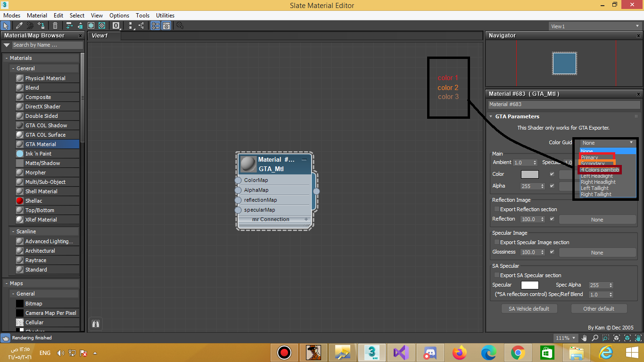Click the SA Vehicle default button
Image resolution: width=644 pixels, height=362 pixels.
click(529, 309)
